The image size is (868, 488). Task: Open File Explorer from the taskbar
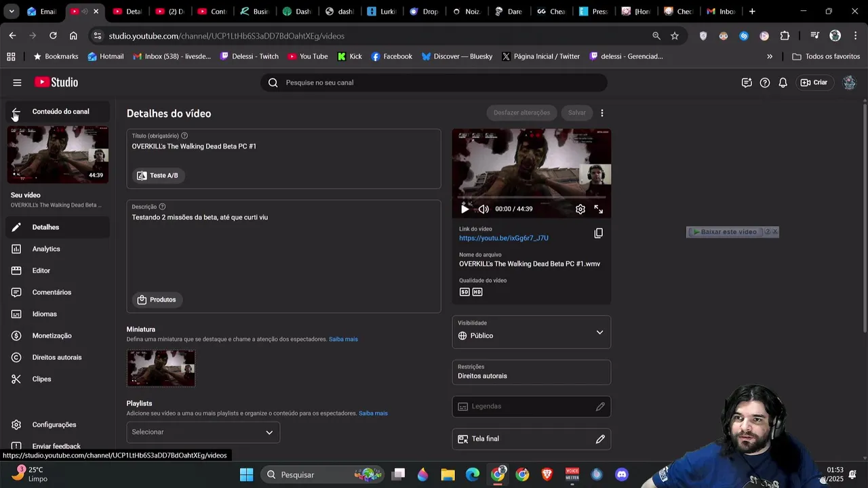tap(448, 474)
